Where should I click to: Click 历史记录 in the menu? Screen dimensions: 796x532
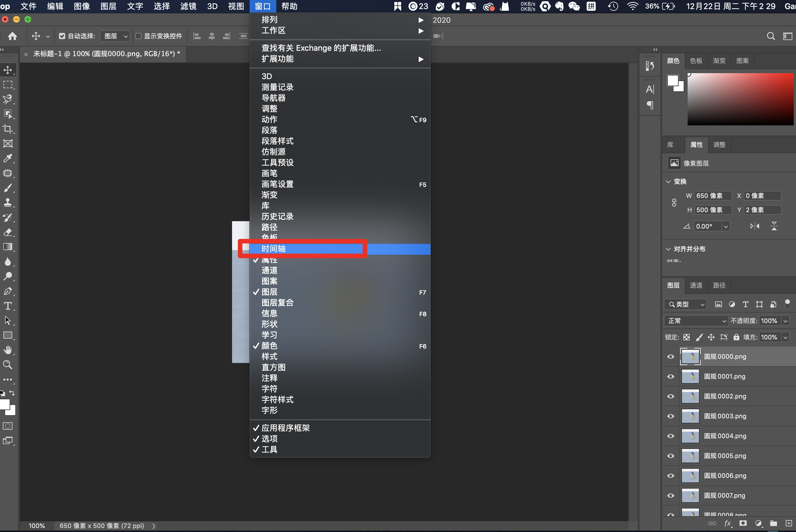pyautogui.click(x=277, y=216)
